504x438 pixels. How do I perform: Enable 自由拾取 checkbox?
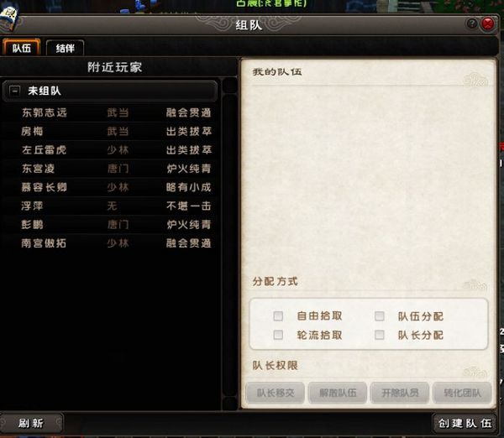click(x=278, y=316)
